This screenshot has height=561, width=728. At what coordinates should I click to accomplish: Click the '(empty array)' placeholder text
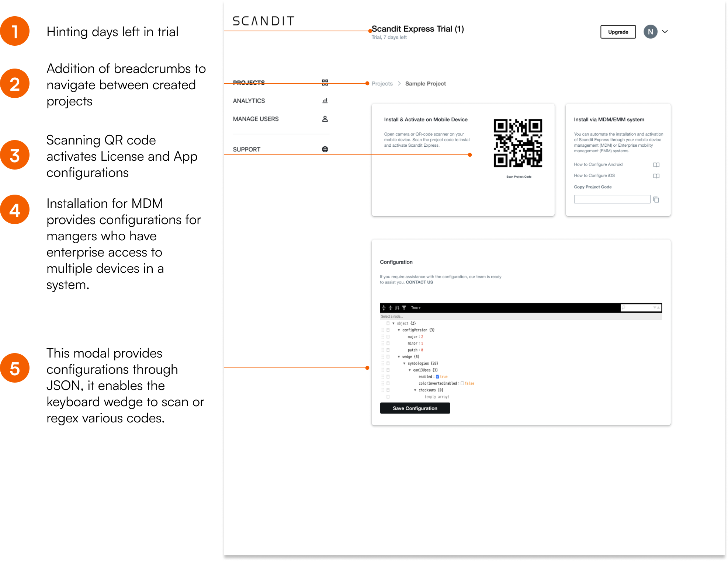point(437,397)
